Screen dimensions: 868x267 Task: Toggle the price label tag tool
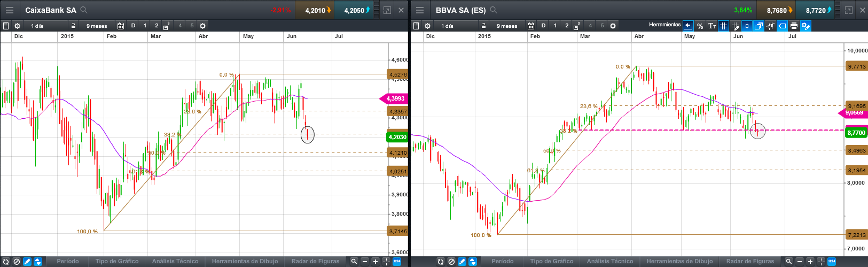click(782, 26)
